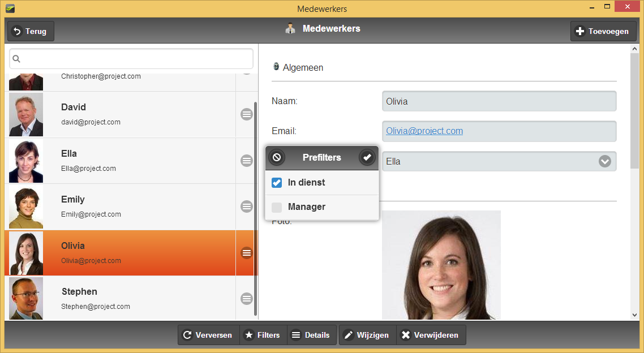Click the Terug back arrow button
Screen dimensions: 644x353
pos(31,32)
